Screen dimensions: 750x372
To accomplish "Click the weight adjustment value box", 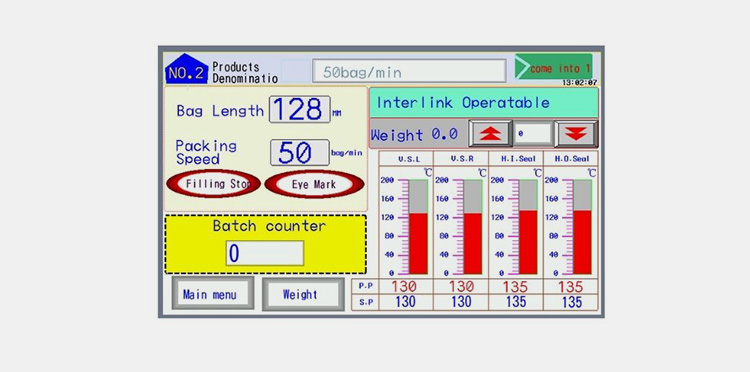I will point(532,134).
